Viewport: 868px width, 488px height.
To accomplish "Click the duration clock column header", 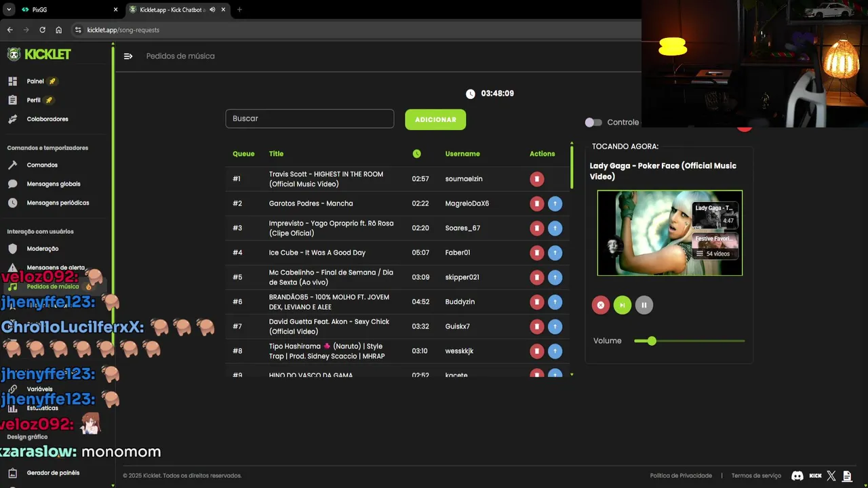I will tap(416, 154).
